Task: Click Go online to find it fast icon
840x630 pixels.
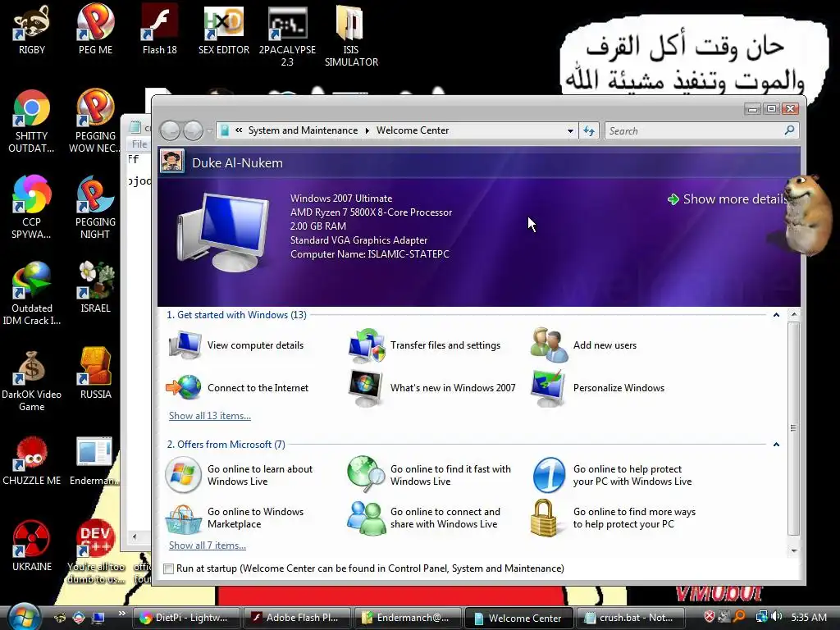Action: point(367,474)
